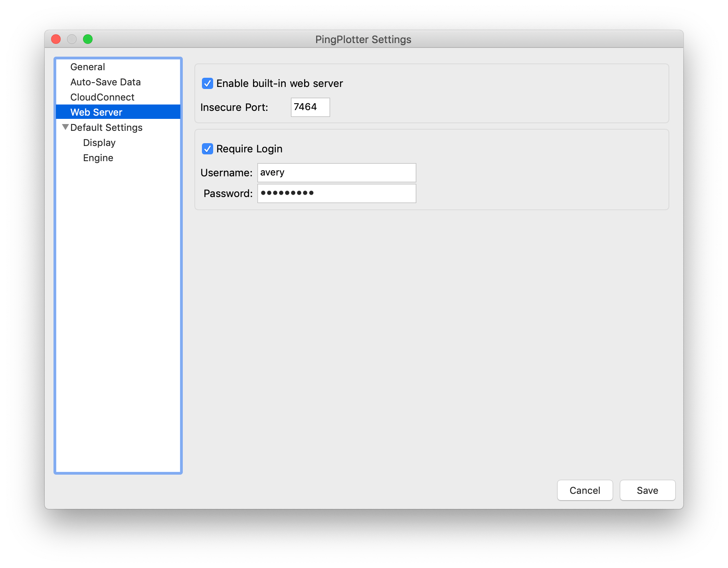Viewport: 728px width, 568px height.
Task: Highlight the username text avery
Action: coord(272,172)
